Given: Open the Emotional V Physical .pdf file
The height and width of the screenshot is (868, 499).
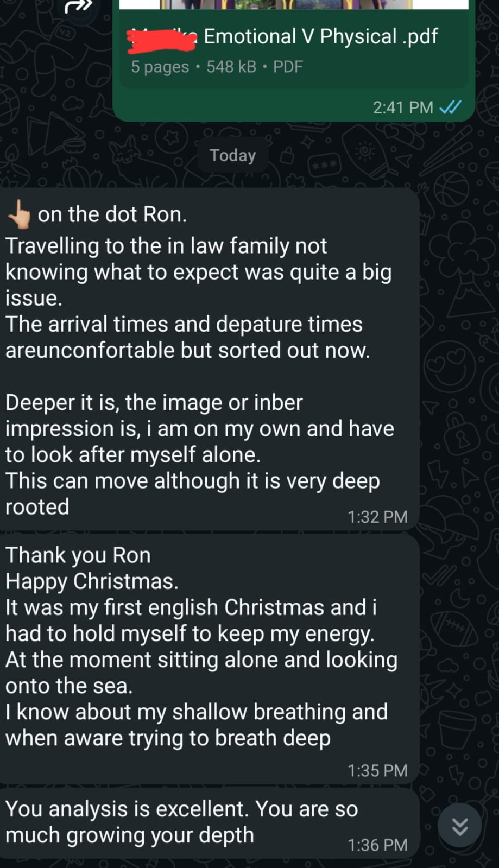Looking at the screenshot, I should coord(320,37).
